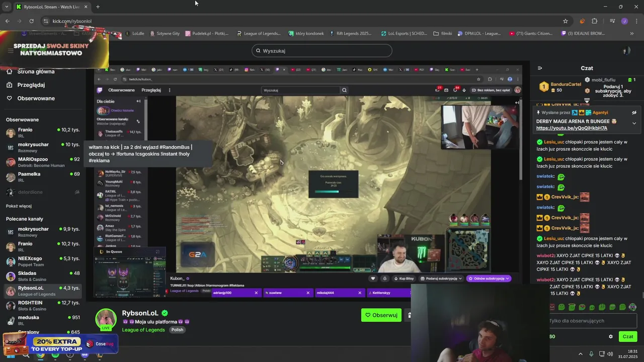This screenshot has height=362, width=644.
Task: Open LoL Esports schedule bookmark
Action: click(x=404, y=34)
